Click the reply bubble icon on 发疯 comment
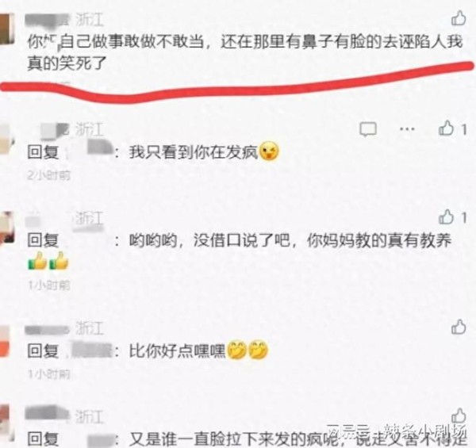 [368, 129]
